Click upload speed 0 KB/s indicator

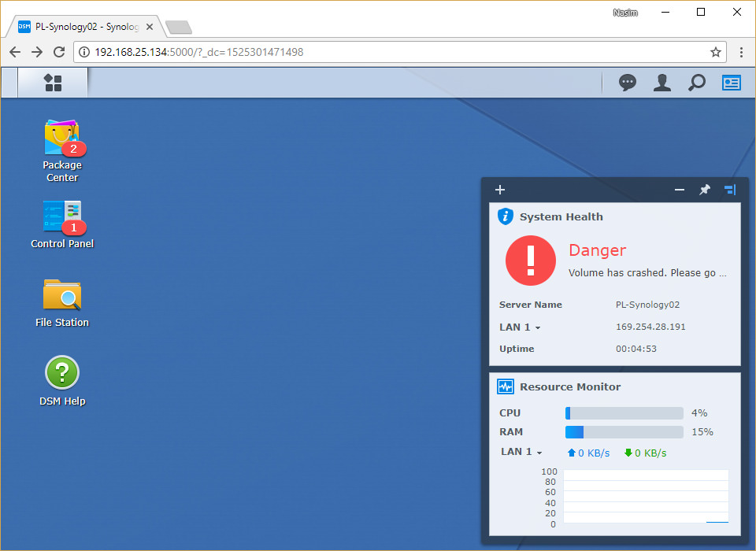pos(589,453)
